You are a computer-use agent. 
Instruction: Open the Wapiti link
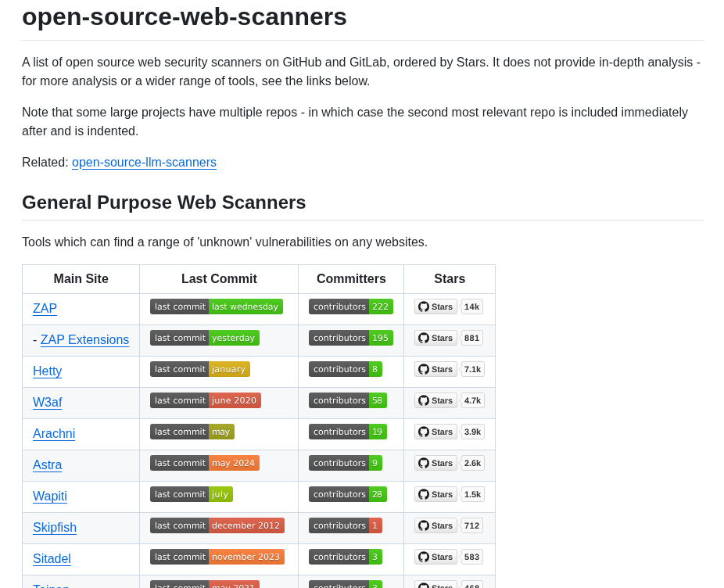click(50, 496)
